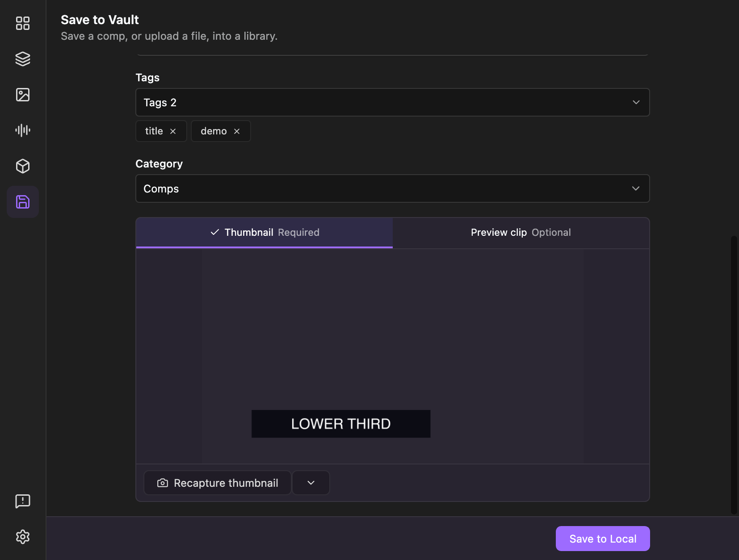Click the Save to Vault heading

coord(100,20)
